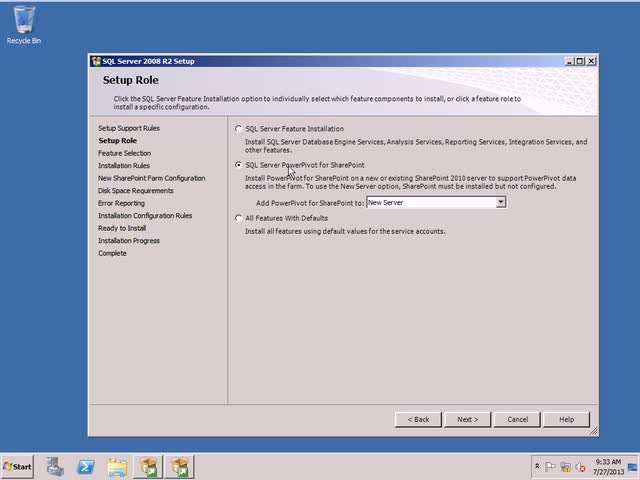
Task: Click the Complete step
Action: click(112, 253)
